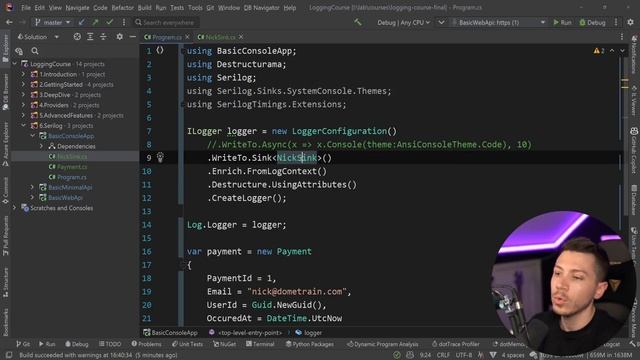Hide the Solution panel with the minus icon
Image resolution: width=640 pixels, height=360 pixels.
click(x=132, y=37)
